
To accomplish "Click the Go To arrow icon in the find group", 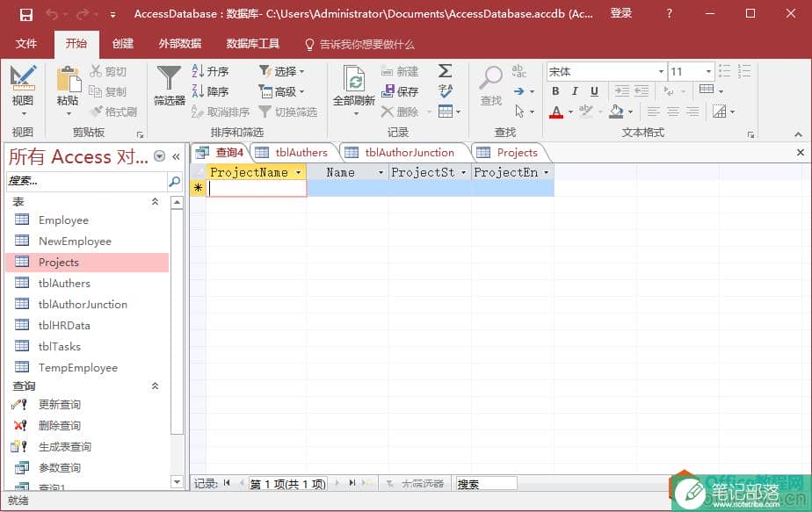I will (518, 91).
